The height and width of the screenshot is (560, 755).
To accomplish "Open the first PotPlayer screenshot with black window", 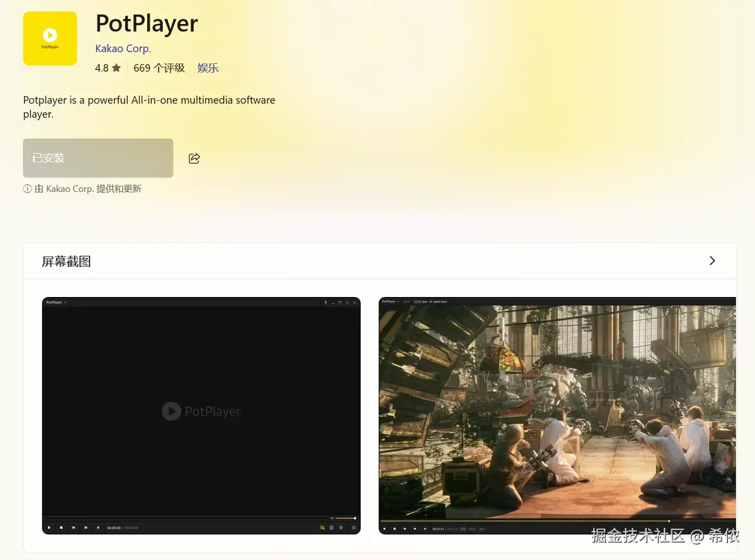I will point(201,415).
